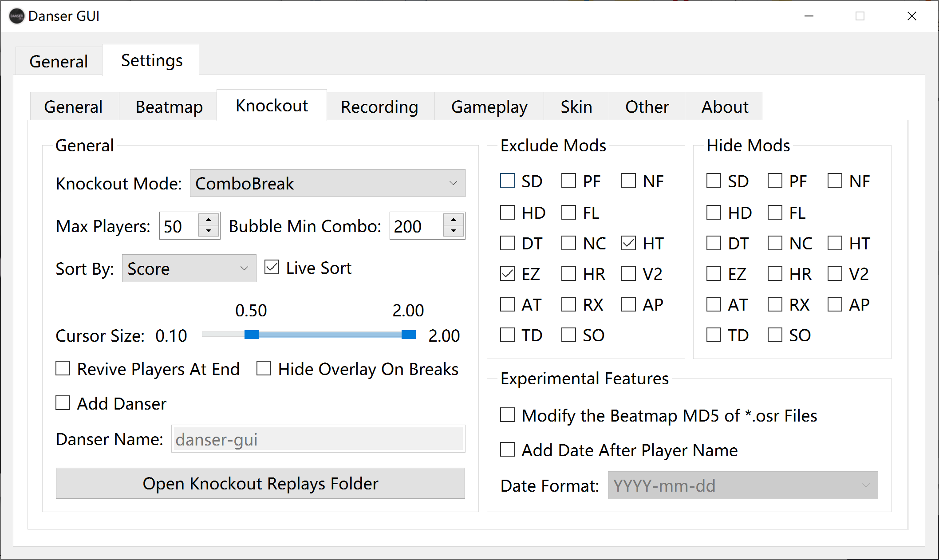Decrease Max Players with the down arrow
The height and width of the screenshot is (560, 939).
coord(208,231)
